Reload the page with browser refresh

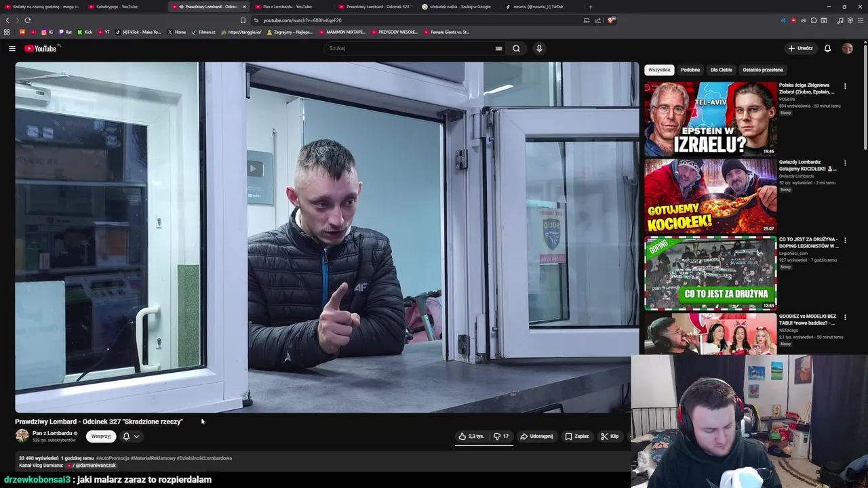27,20
